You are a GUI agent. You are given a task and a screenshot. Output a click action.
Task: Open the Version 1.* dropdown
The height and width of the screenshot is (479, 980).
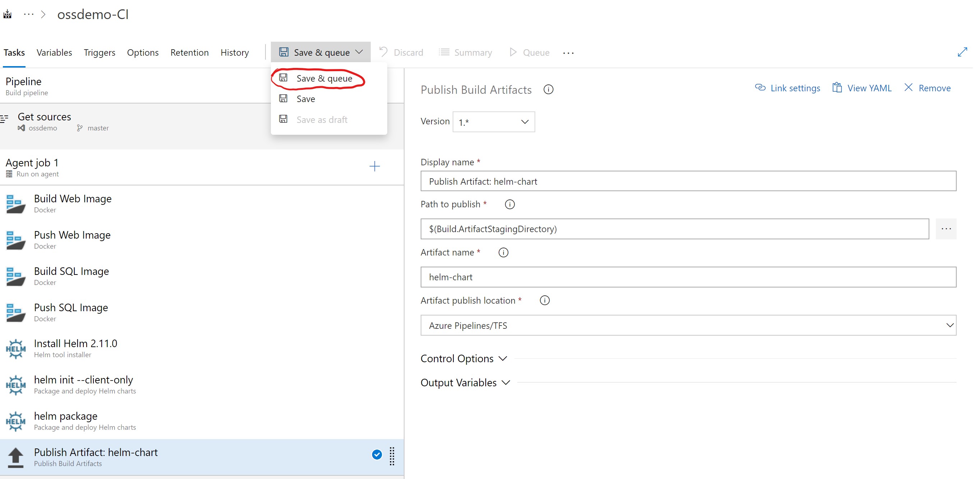pos(494,122)
